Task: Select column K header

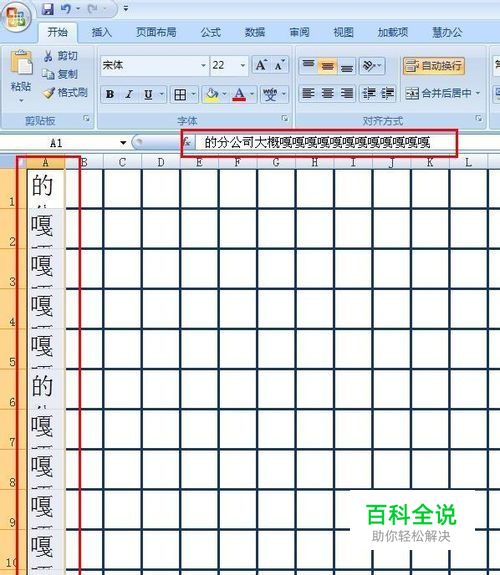Action: (x=430, y=162)
